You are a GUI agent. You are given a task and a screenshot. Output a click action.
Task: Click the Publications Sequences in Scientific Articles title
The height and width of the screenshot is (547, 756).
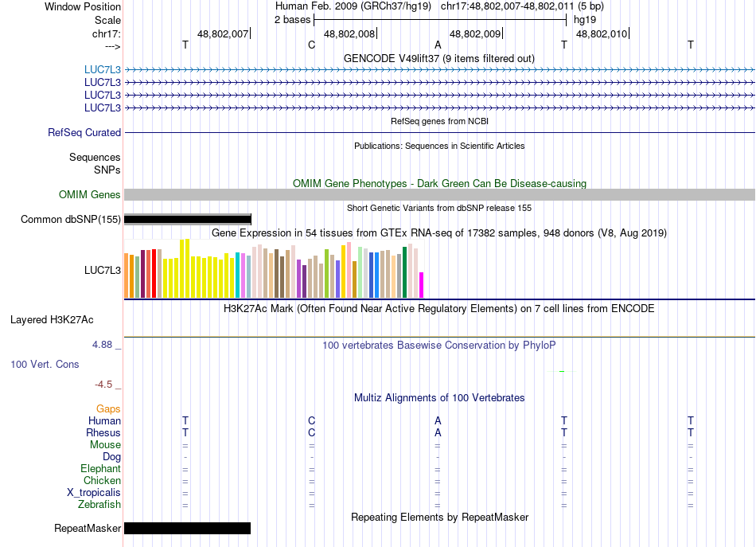(x=439, y=146)
